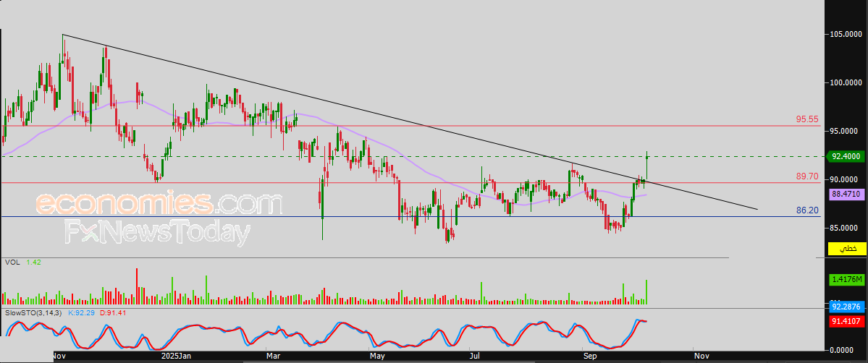This screenshot has height=363, width=868.
Task: Click the K:92.29 stochastic reading
Action: [x=81, y=313]
